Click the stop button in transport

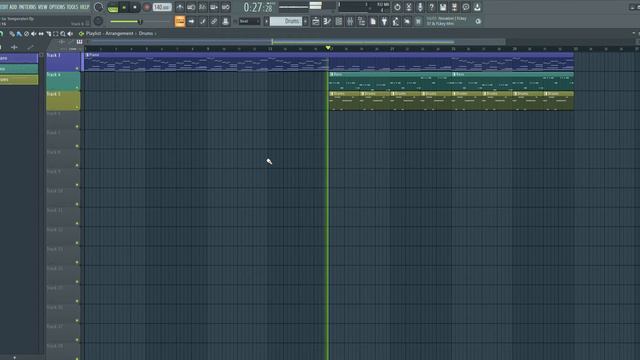pyautogui.click(x=135, y=7)
